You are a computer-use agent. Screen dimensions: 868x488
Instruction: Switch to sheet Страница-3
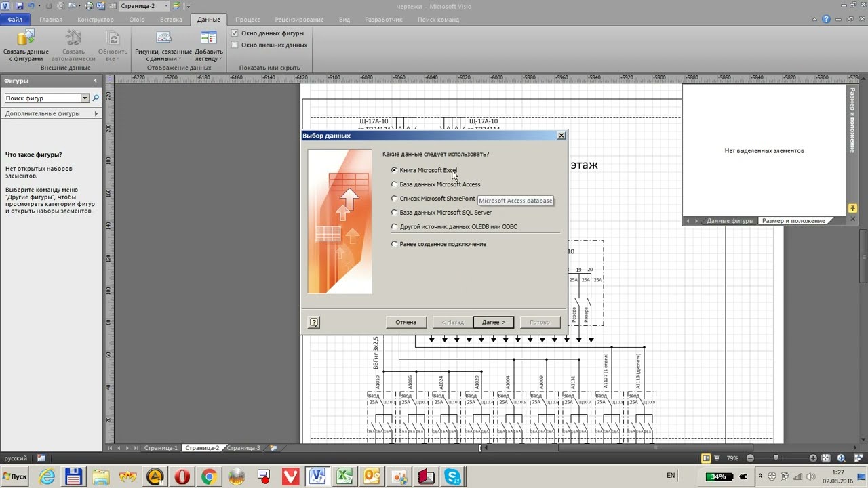click(243, 448)
